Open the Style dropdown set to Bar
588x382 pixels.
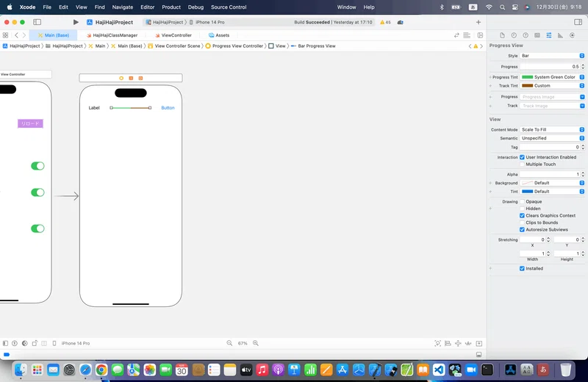point(552,56)
